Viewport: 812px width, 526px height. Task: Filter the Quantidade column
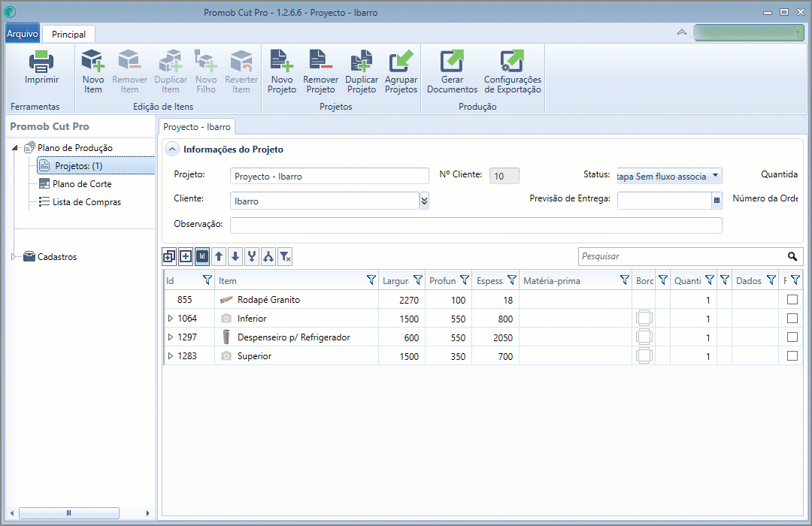(710, 280)
